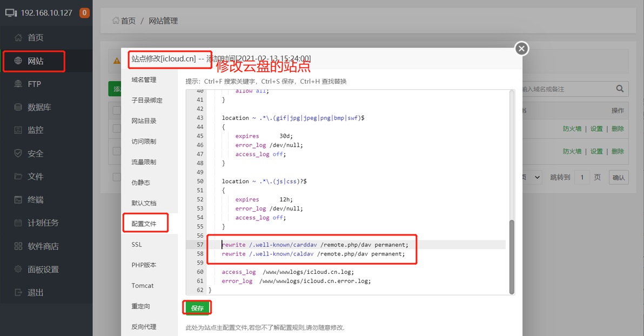The height and width of the screenshot is (336, 644).
Task: Open the 软件商店 store icon
Action: 18,246
